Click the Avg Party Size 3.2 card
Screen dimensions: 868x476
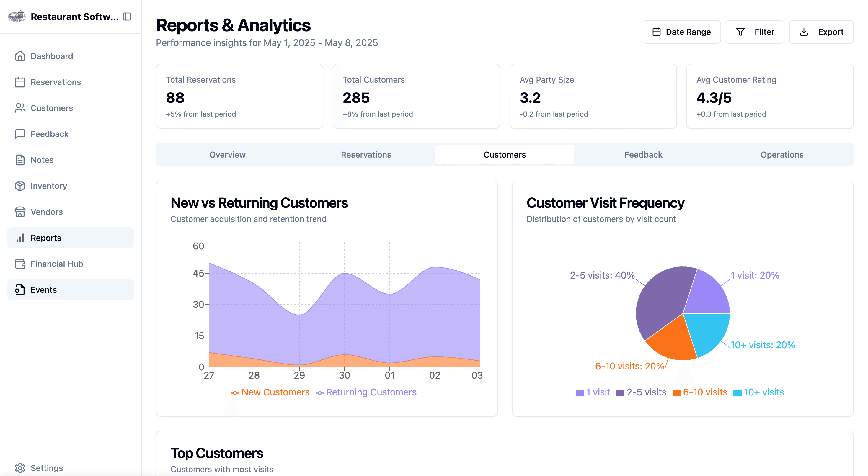click(593, 96)
